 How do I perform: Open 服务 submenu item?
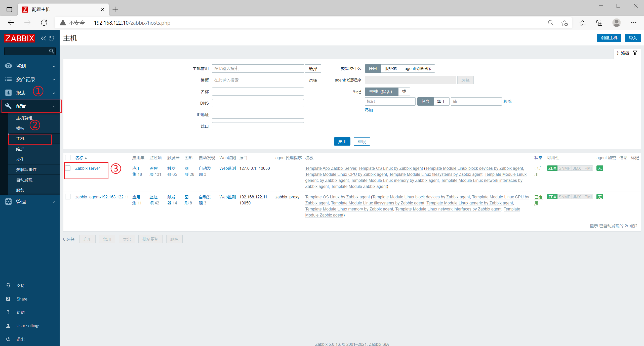(x=20, y=190)
